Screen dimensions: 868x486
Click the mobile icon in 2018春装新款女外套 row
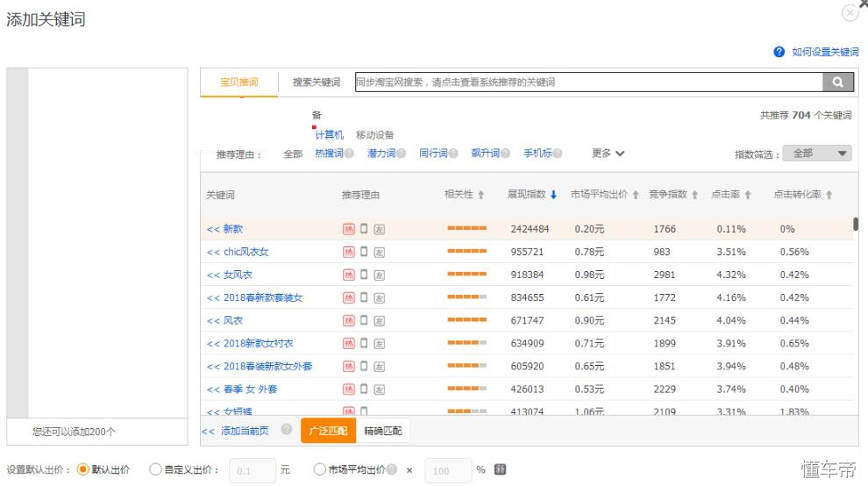click(x=364, y=366)
